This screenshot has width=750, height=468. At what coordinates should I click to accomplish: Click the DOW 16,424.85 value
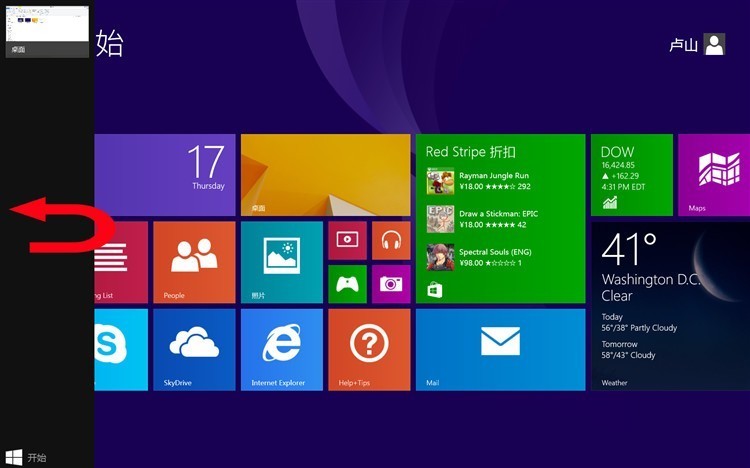(618, 165)
